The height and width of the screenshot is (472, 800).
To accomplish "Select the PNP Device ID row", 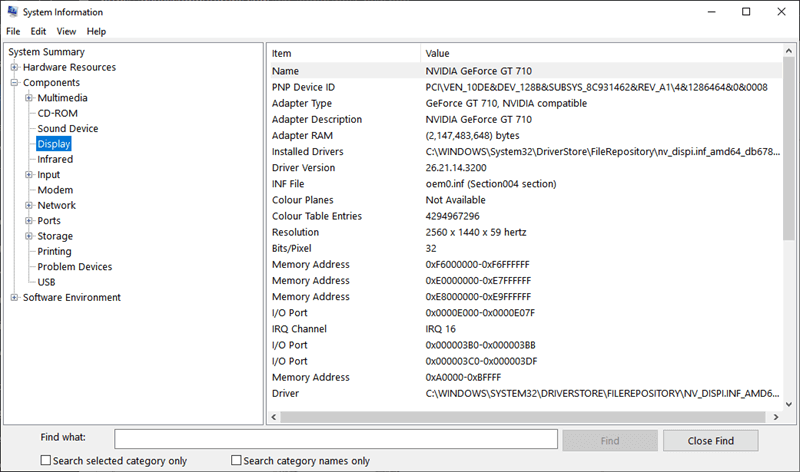I will pyautogui.click(x=524, y=87).
